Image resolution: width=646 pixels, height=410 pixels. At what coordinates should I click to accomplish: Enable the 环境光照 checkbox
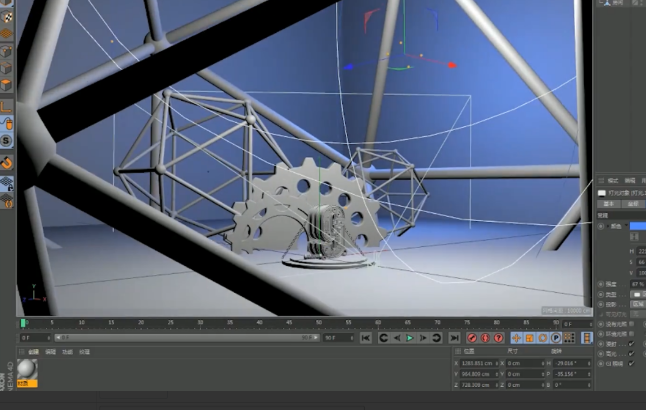click(632, 334)
